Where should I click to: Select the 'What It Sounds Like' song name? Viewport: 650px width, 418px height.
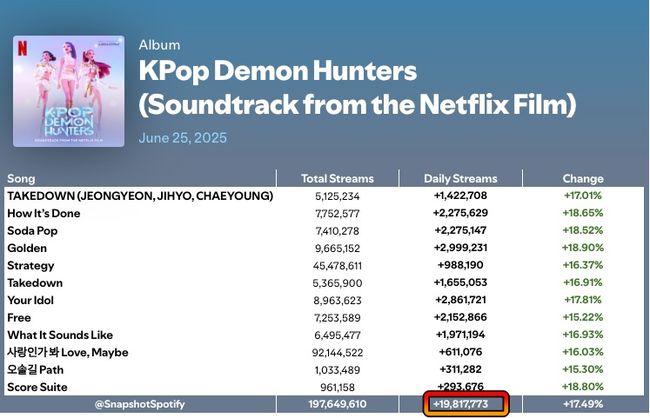pyautogui.click(x=60, y=335)
